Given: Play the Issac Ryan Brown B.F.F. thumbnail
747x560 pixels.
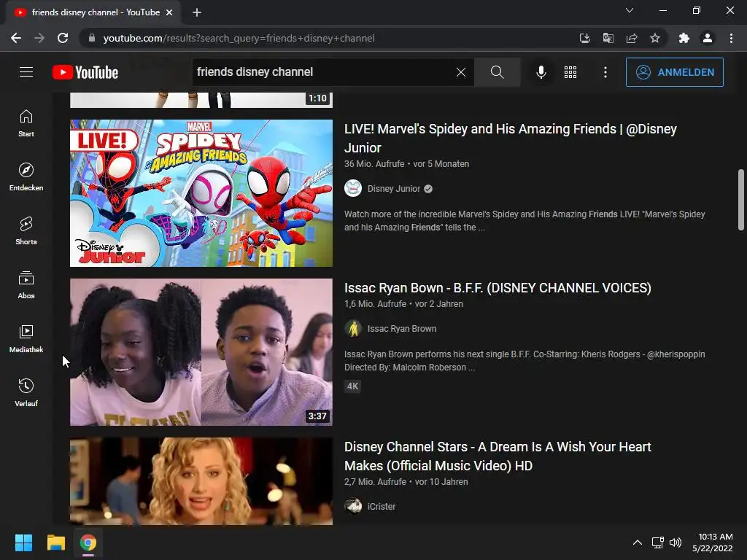Looking at the screenshot, I should (x=201, y=352).
